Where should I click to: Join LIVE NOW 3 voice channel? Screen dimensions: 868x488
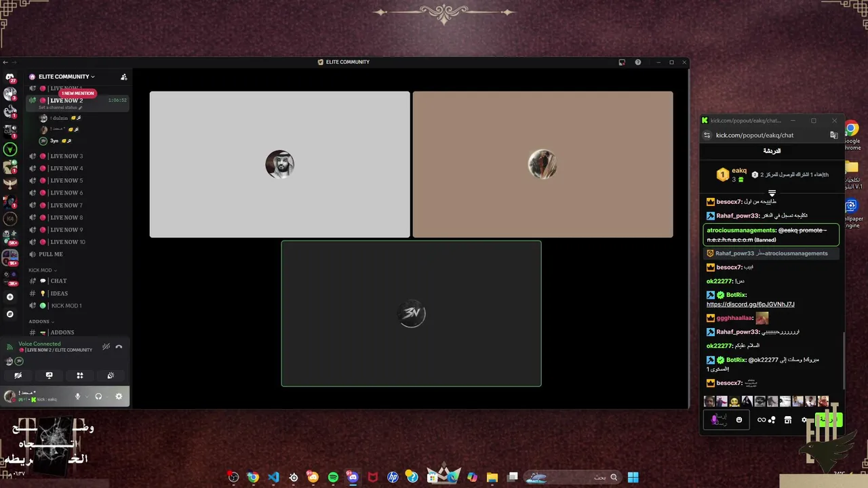[x=77, y=156]
